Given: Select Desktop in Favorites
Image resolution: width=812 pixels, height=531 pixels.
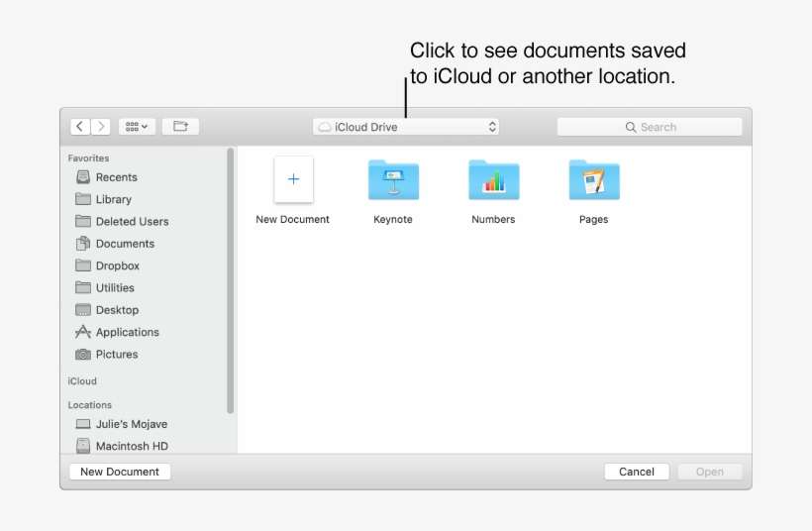Looking at the screenshot, I should (117, 310).
